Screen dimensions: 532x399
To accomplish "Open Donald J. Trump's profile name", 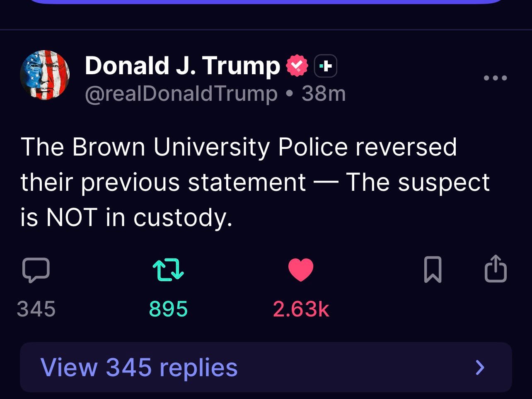I will pyautogui.click(x=181, y=65).
